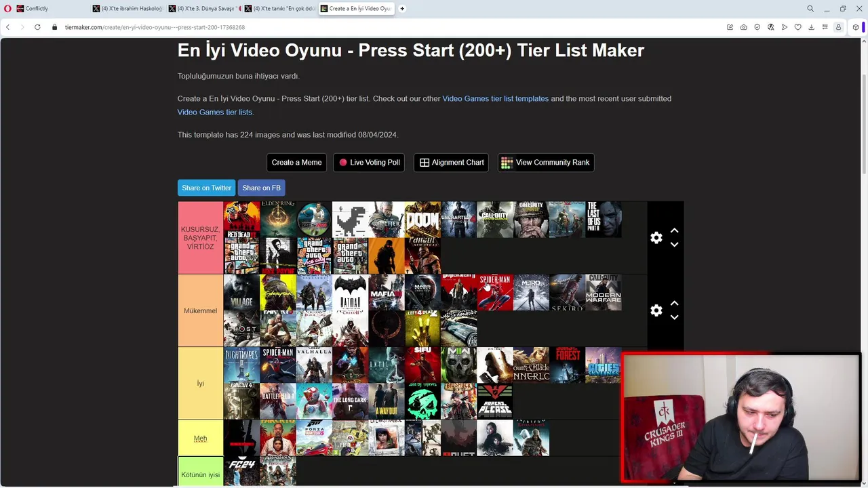868x488 pixels.
Task: Click the Opera menu logo
Action: click(7, 9)
